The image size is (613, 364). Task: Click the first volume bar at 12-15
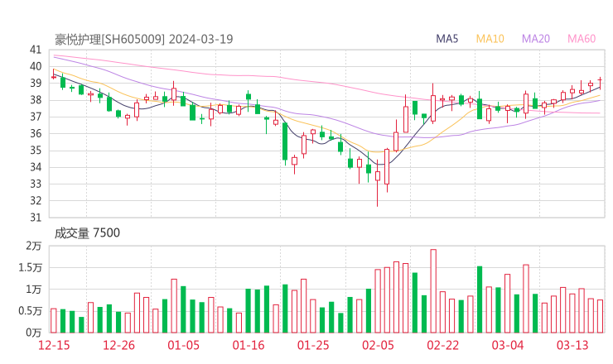[x=54, y=321]
